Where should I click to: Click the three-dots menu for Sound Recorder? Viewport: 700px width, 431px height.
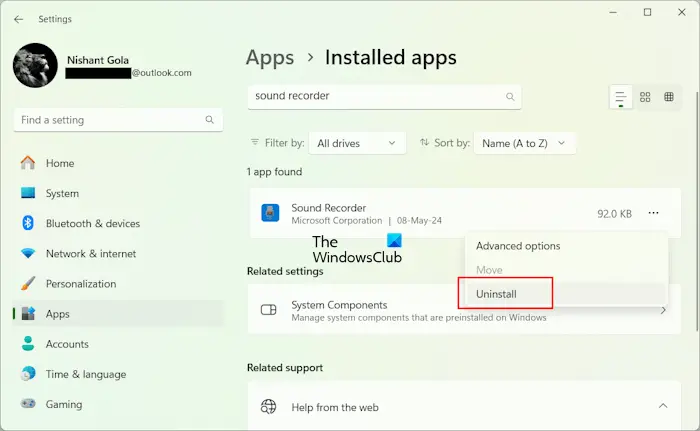click(653, 213)
